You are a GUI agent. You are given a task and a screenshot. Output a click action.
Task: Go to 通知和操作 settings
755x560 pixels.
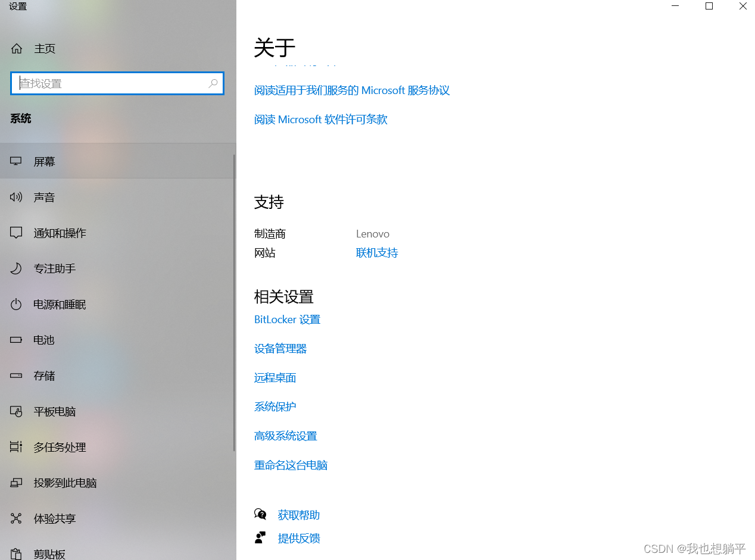(117, 233)
